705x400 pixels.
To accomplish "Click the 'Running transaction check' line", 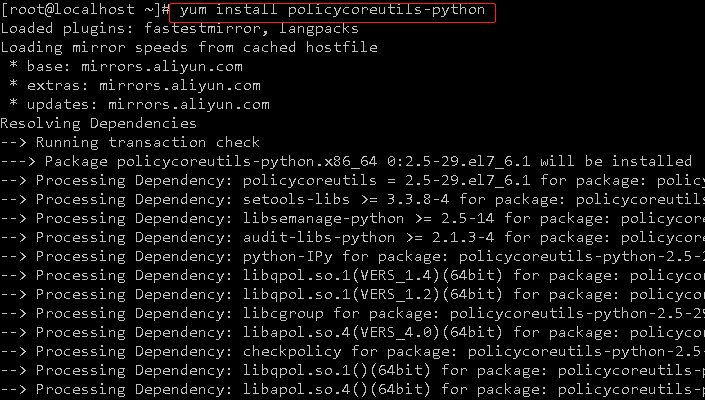I will 130,142.
